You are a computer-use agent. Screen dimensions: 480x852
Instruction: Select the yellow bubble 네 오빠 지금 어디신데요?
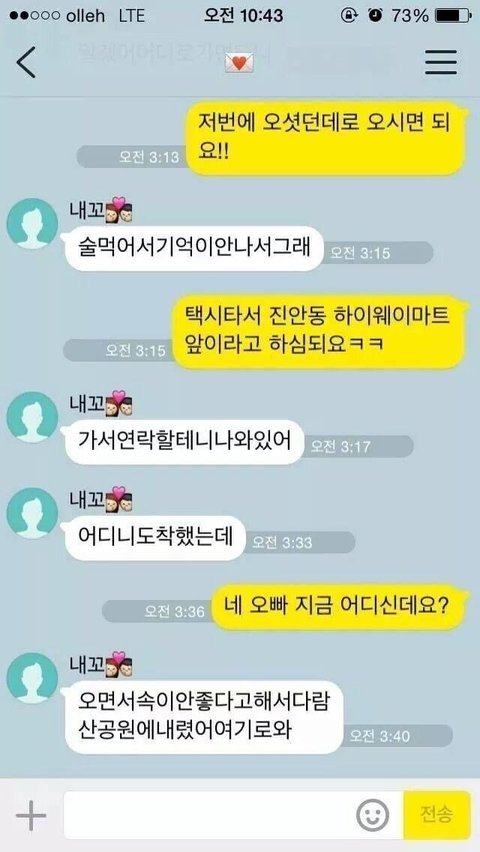[x=338, y=607]
